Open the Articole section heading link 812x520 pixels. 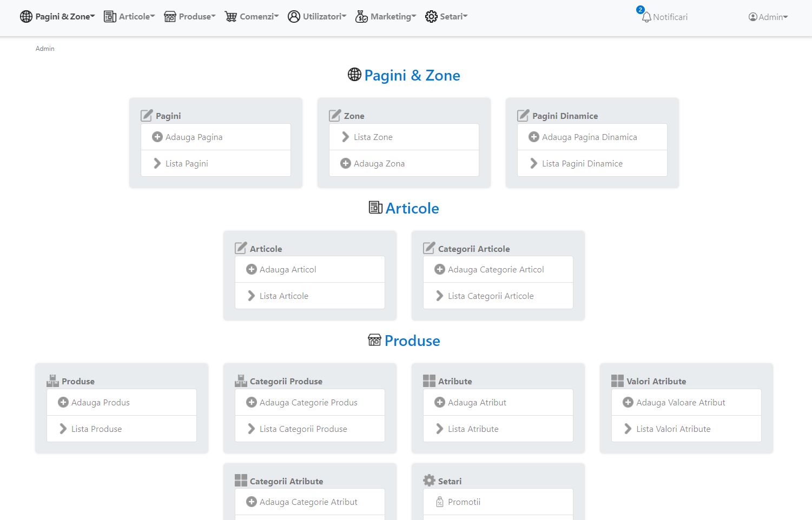pos(412,208)
